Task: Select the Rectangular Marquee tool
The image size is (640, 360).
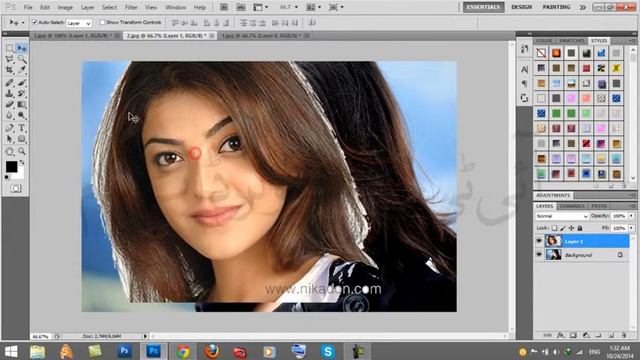Action: coord(9,49)
